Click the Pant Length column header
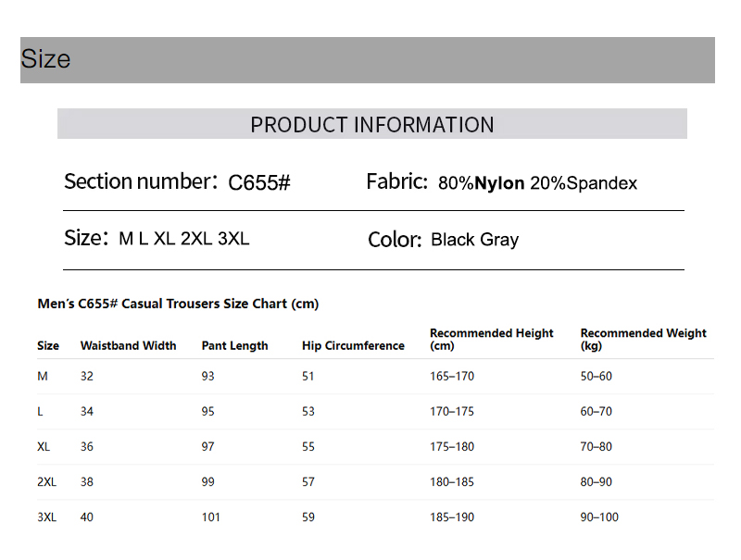 coord(234,345)
